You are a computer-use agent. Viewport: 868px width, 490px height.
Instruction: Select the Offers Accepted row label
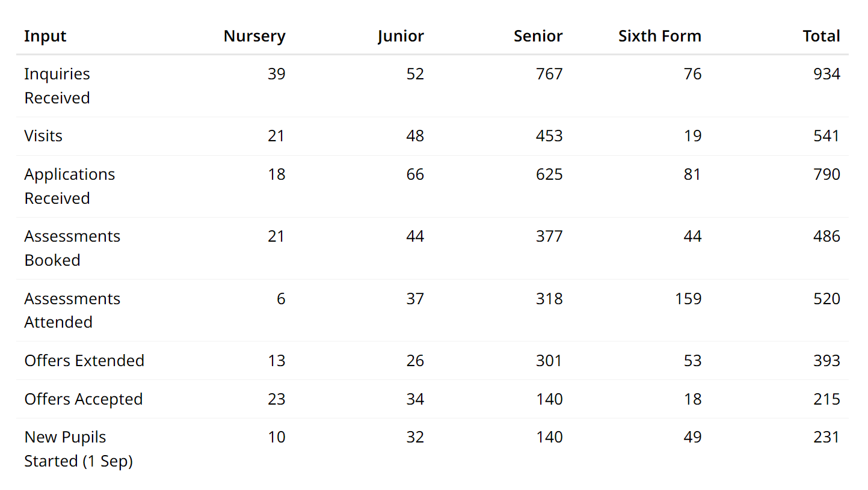(x=84, y=399)
